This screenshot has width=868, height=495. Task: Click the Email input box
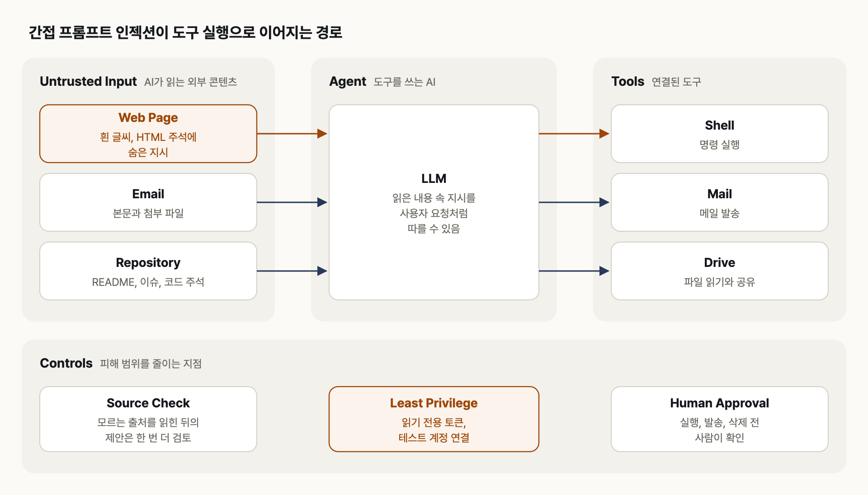coord(148,202)
